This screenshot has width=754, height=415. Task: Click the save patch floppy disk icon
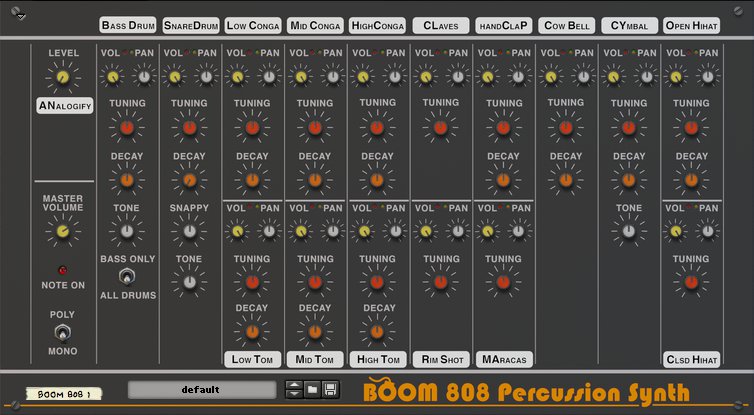click(x=330, y=389)
